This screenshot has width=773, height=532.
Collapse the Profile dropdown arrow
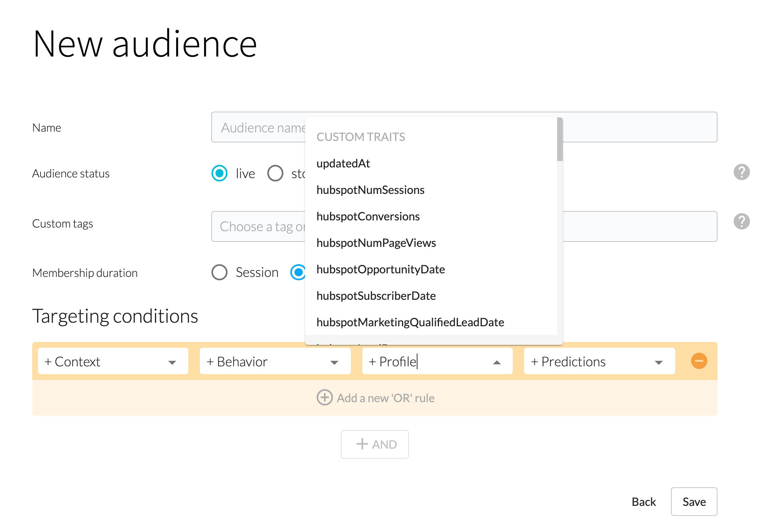pos(497,362)
